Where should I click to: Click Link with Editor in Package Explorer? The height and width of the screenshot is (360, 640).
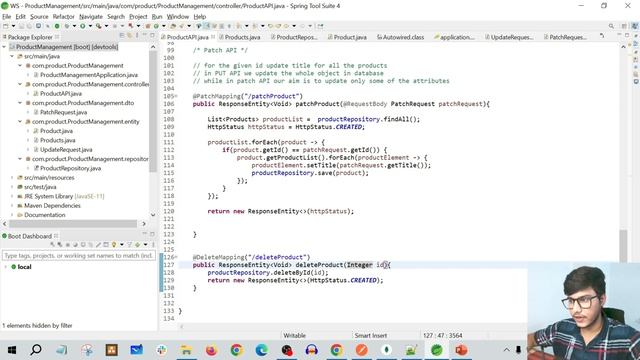click(129, 36)
